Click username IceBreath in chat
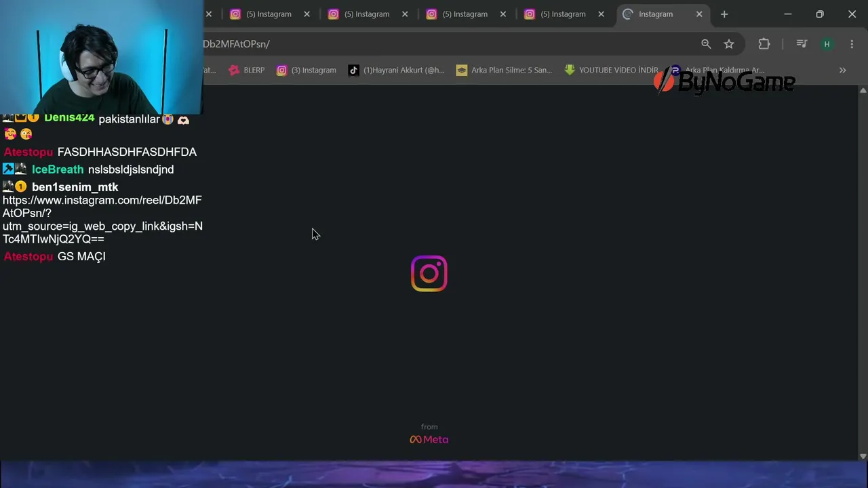This screenshot has height=488, width=868. click(58, 169)
